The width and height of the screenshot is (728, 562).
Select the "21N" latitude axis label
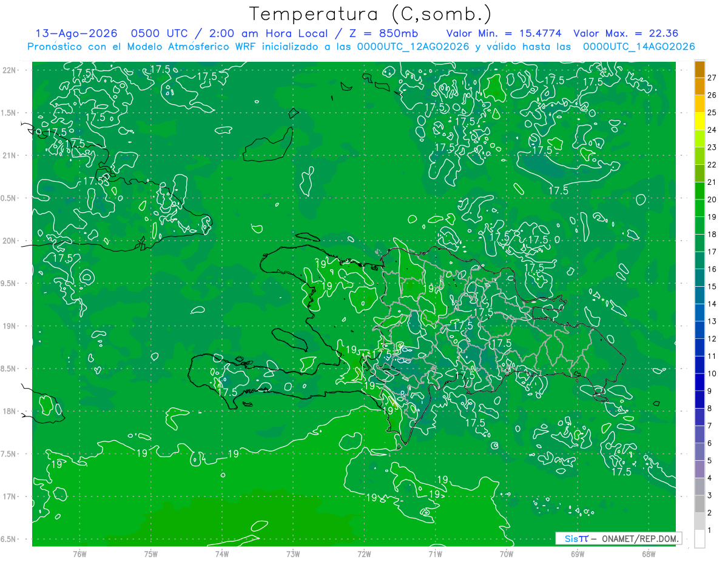click(x=9, y=155)
